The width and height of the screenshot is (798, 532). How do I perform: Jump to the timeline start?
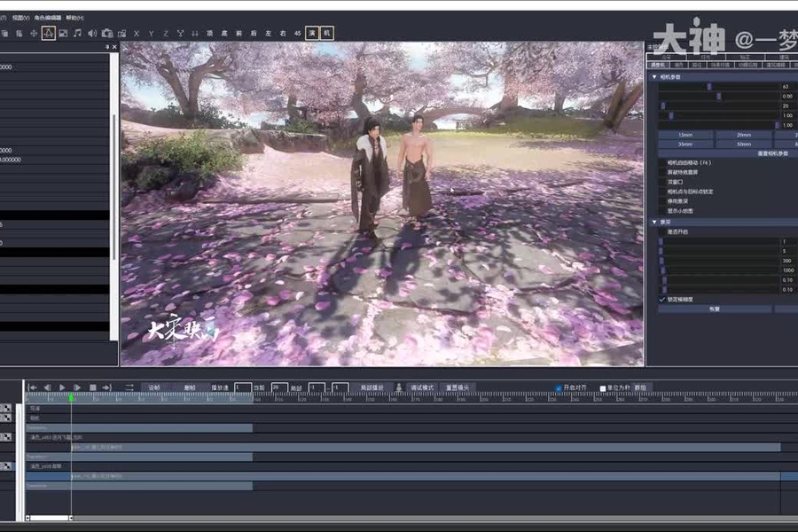point(33,387)
